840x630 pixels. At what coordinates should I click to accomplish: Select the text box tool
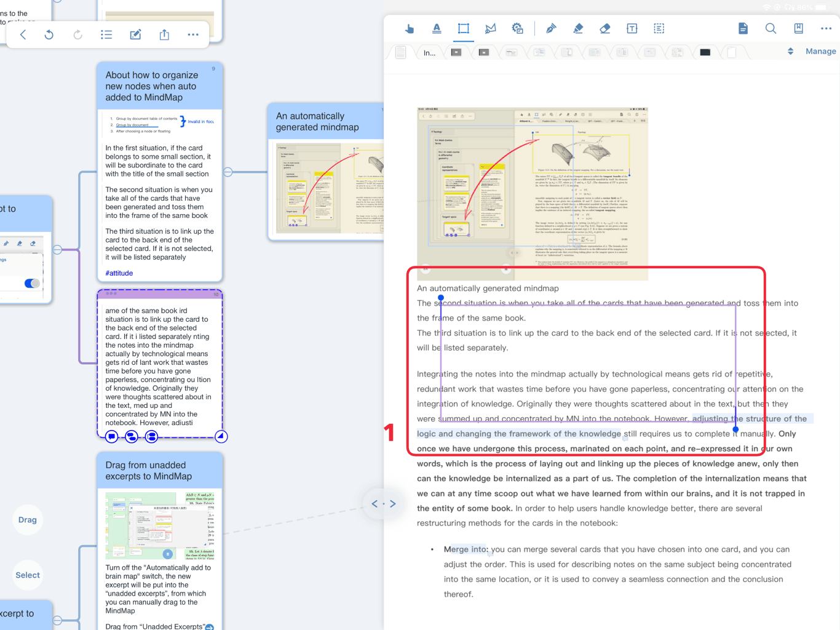632,28
